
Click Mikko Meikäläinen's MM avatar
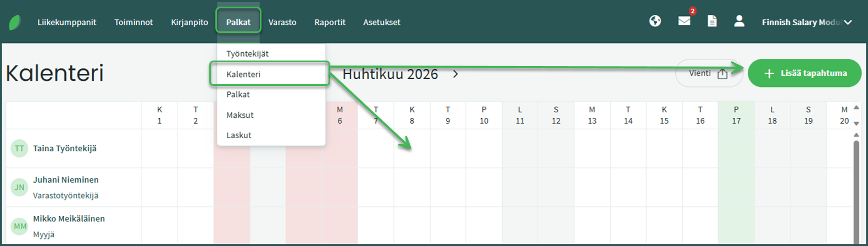click(x=20, y=226)
